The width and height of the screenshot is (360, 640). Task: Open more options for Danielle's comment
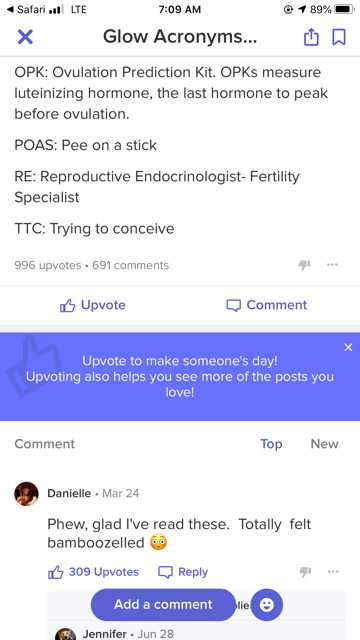point(333,572)
